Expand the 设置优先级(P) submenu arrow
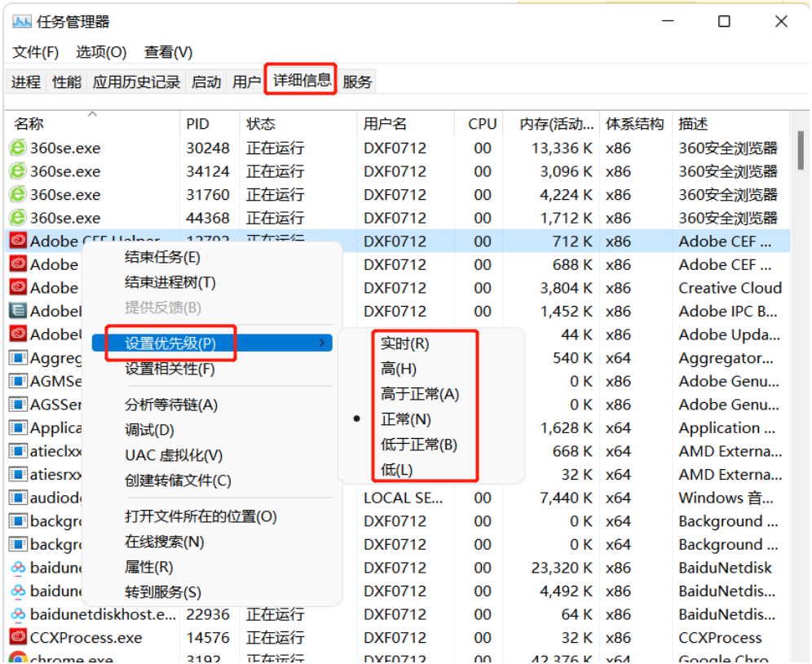The height and width of the screenshot is (664, 812). point(322,343)
